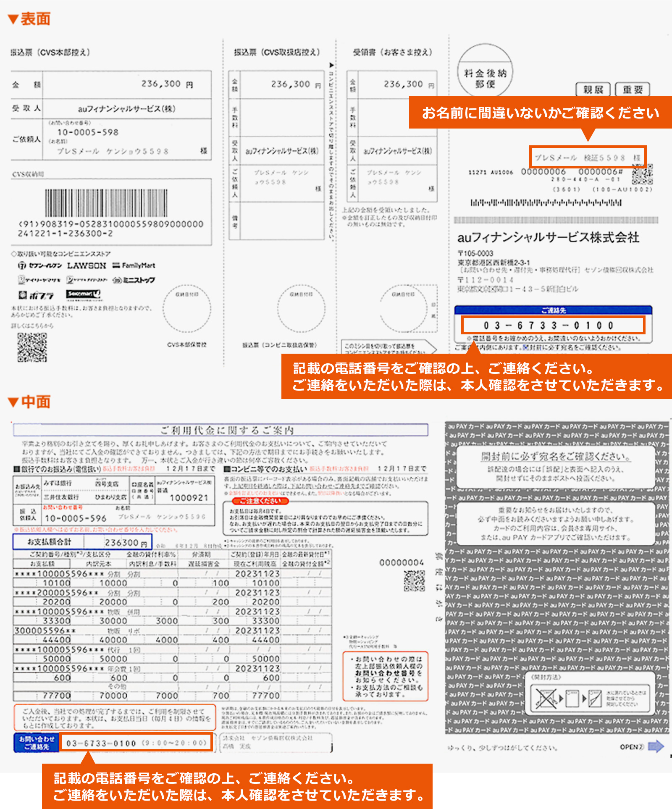Click the blue ご連絡先 header bar
Viewport: 672px width, 809px height.
(553, 310)
